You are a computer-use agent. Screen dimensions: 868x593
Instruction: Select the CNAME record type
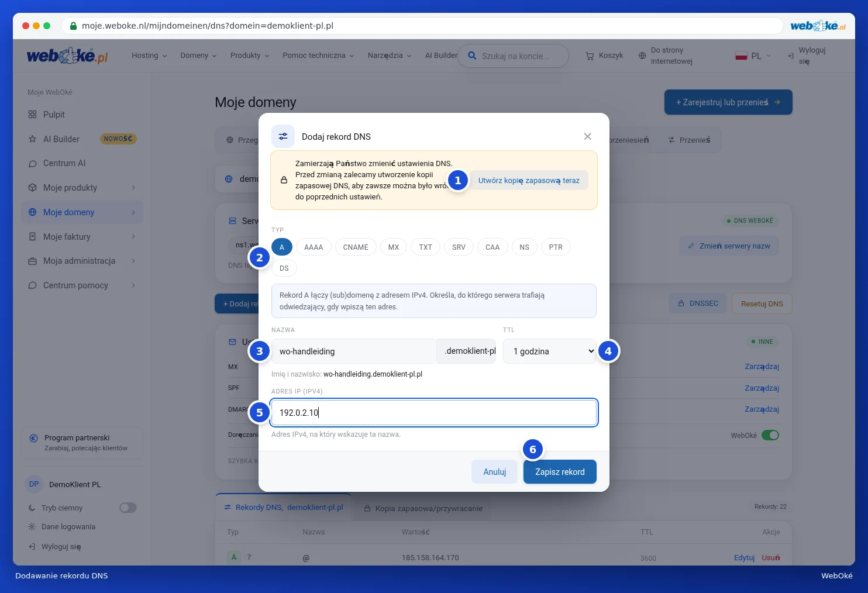coord(356,247)
